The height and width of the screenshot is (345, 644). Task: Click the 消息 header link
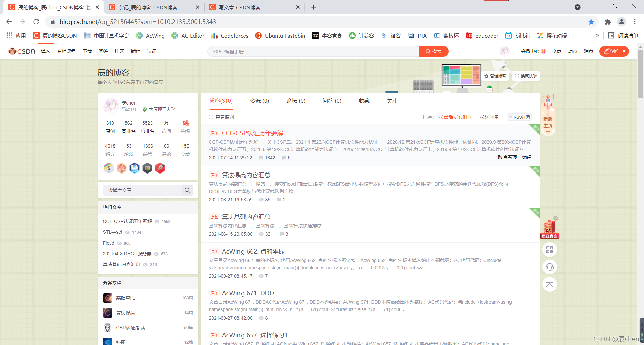(x=589, y=51)
